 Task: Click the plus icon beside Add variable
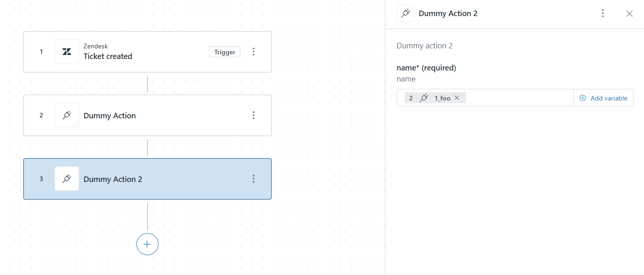coord(583,98)
